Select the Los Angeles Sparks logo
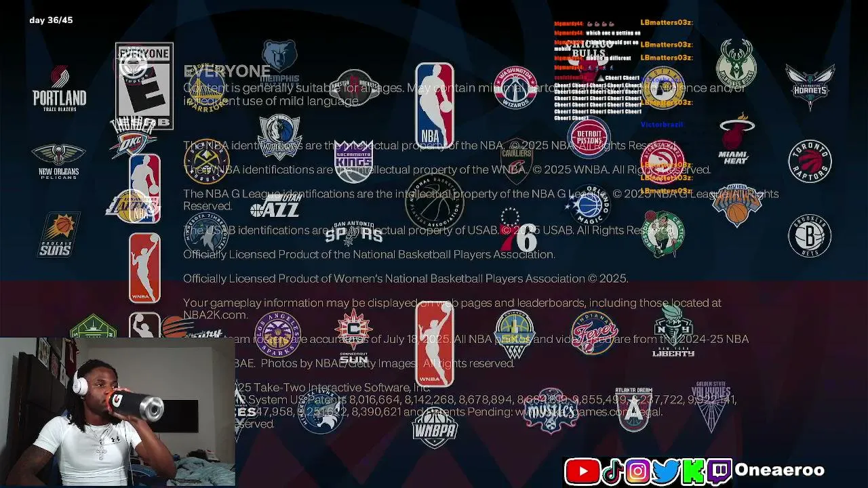 (277, 334)
